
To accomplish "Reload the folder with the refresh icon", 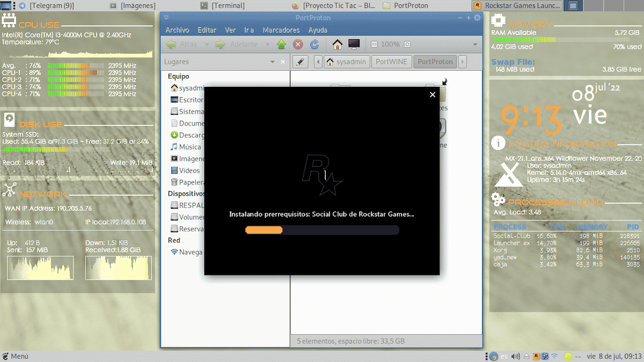I will [315, 45].
